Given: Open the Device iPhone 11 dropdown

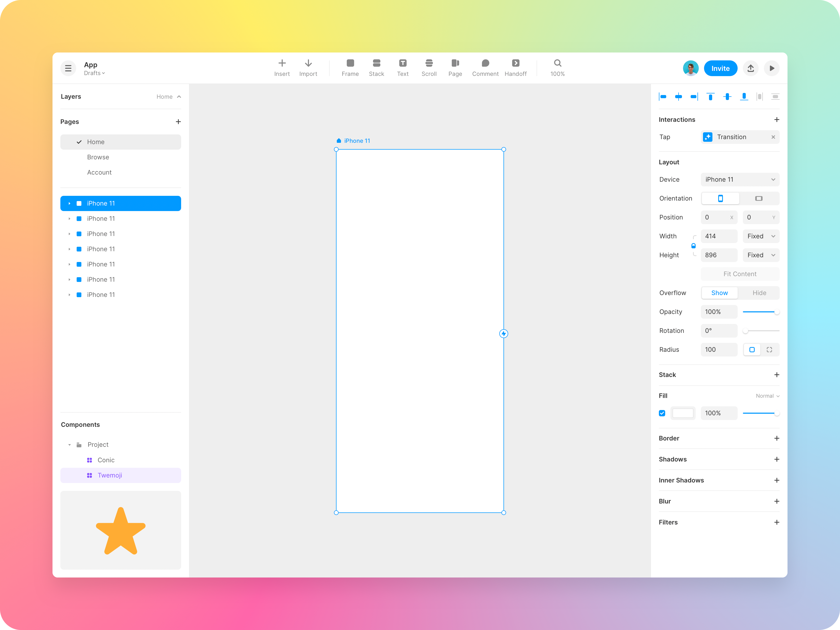Looking at the screenshot, I should [x=740, y=180].
